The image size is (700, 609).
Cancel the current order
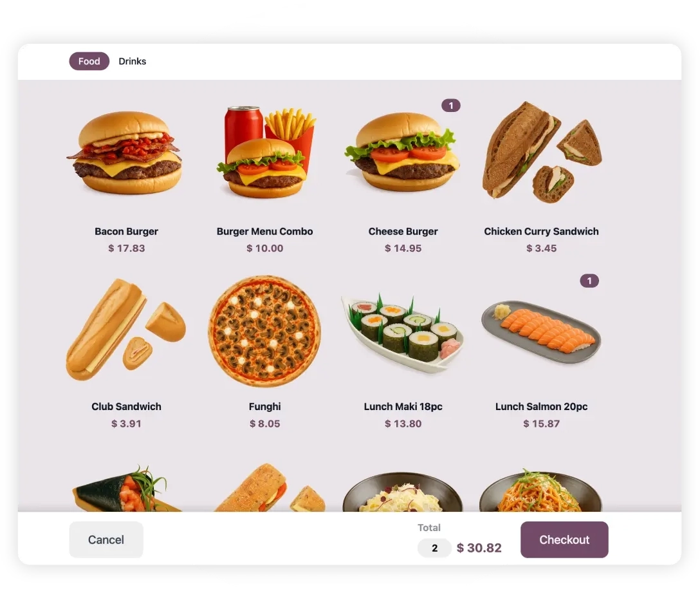[x=106, y=539]
